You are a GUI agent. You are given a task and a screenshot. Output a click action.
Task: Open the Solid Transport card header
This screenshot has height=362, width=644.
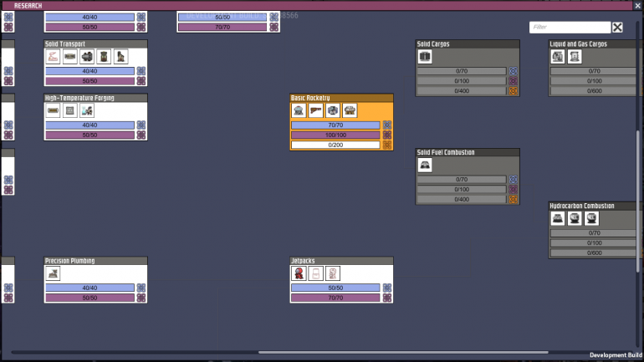pyautogui.click(x=95, y=44)
